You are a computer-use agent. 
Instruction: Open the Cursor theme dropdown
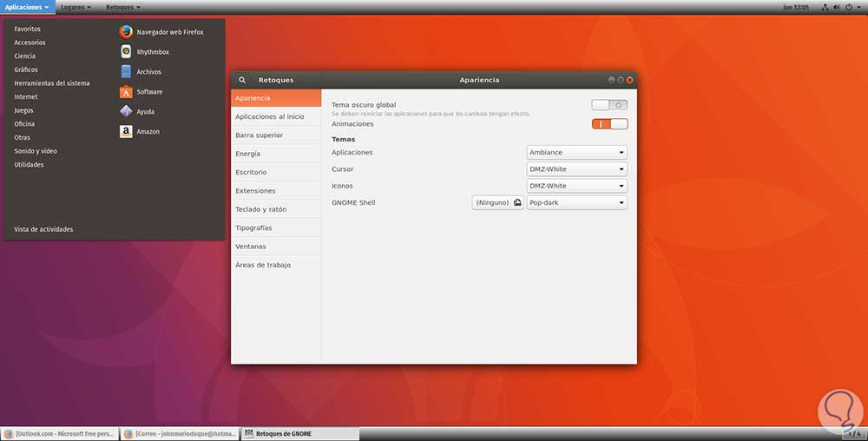tap(576, 169)
